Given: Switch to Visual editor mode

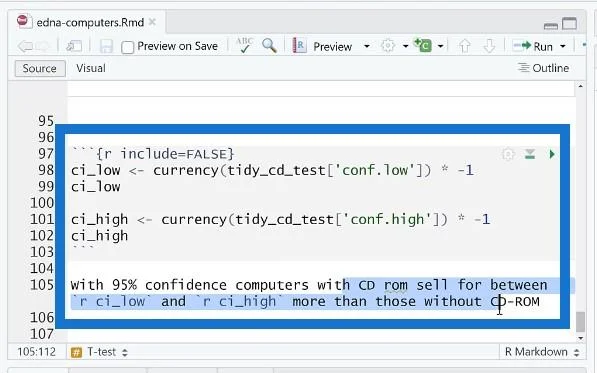Looking at the screenshot, I should point(91,68).
